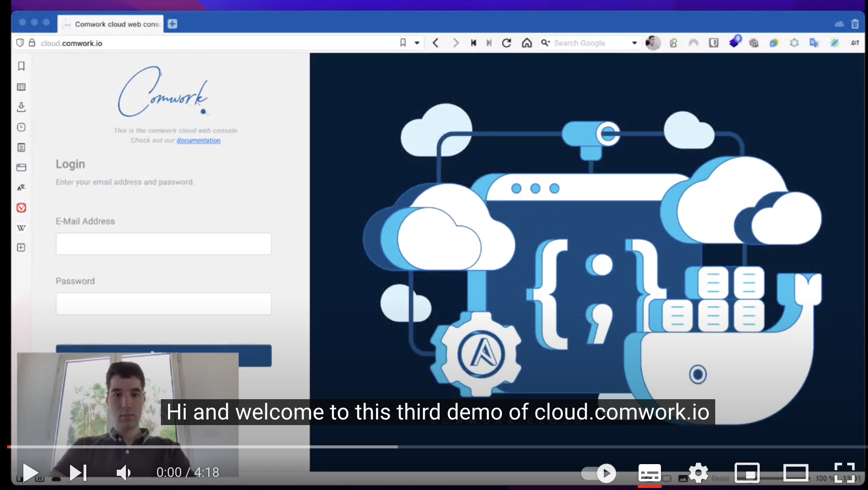This screenshot has width=868, height=490.
Task: Open the Wikipedia web panel
Action: coord(21,228)
